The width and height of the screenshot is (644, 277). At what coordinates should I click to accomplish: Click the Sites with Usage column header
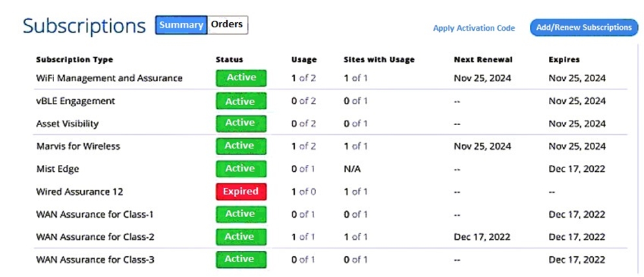tap(379, 59)
